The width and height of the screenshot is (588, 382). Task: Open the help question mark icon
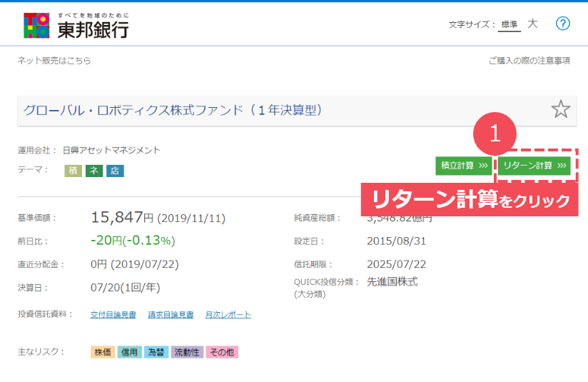(x=562, y=24)
